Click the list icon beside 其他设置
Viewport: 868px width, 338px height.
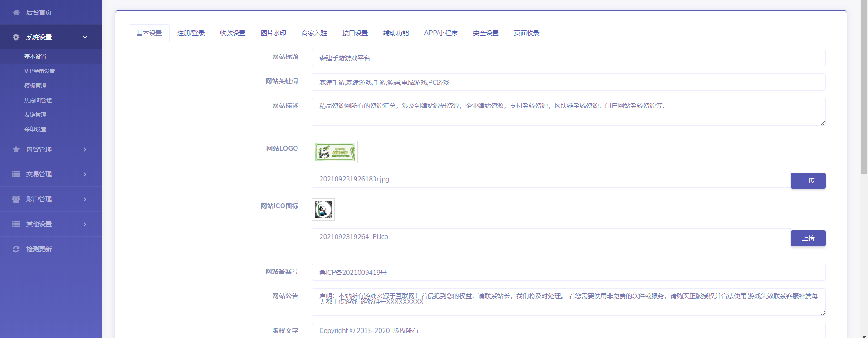point(16,224)
